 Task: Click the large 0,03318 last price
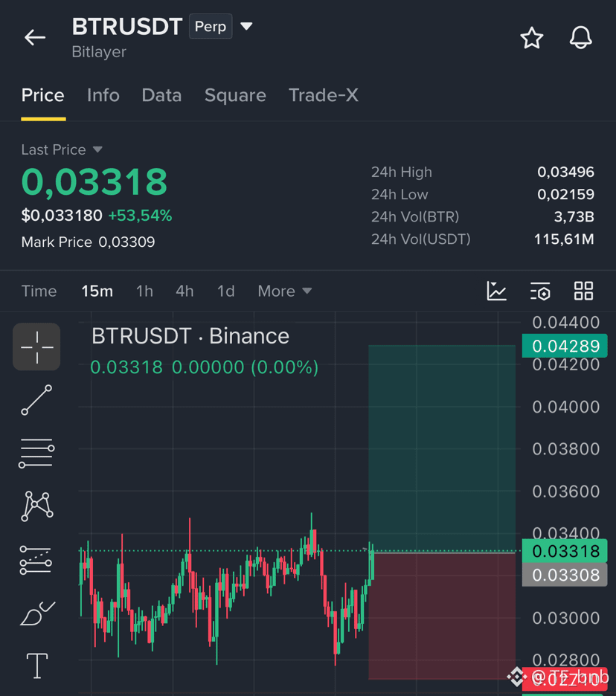click(x=94, y=181)
